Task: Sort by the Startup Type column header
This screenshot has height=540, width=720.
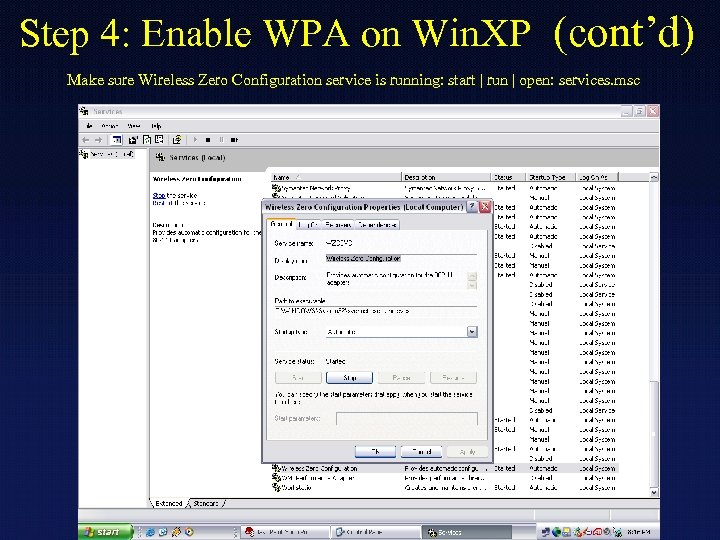Action: [x=551, y=177]
